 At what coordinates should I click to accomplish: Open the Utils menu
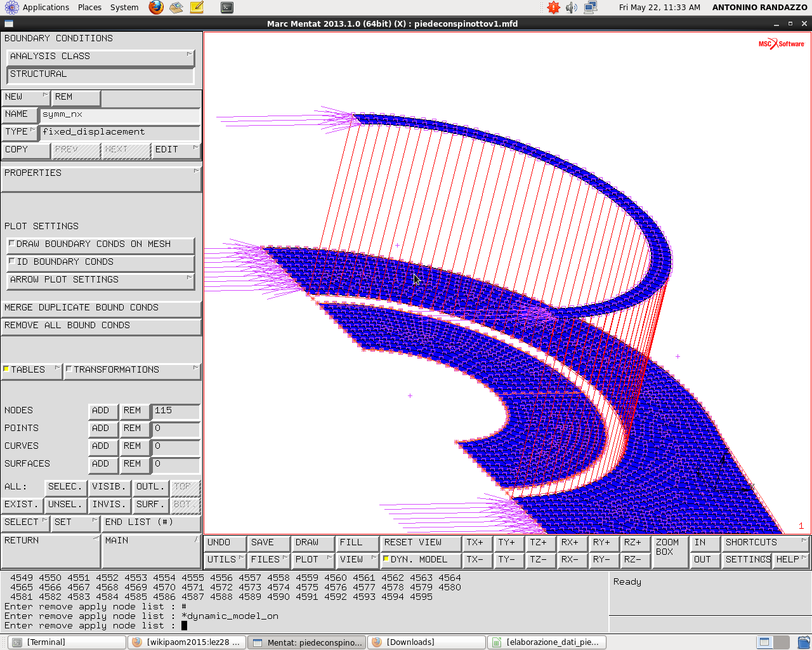click(225, 560)
